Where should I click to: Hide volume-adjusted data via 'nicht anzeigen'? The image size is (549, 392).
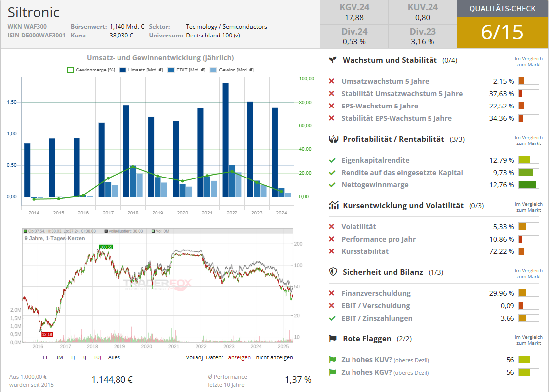click(x=274, y=357)
